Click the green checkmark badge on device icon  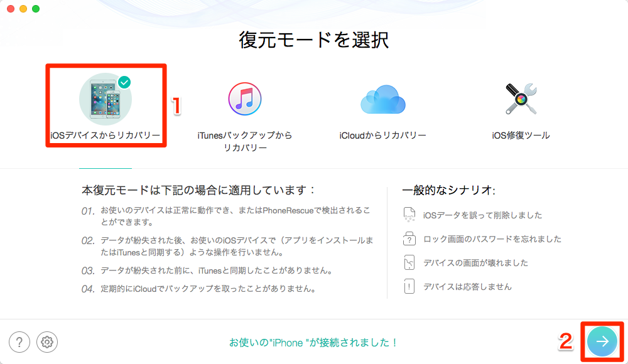click(x=124, y=82)
